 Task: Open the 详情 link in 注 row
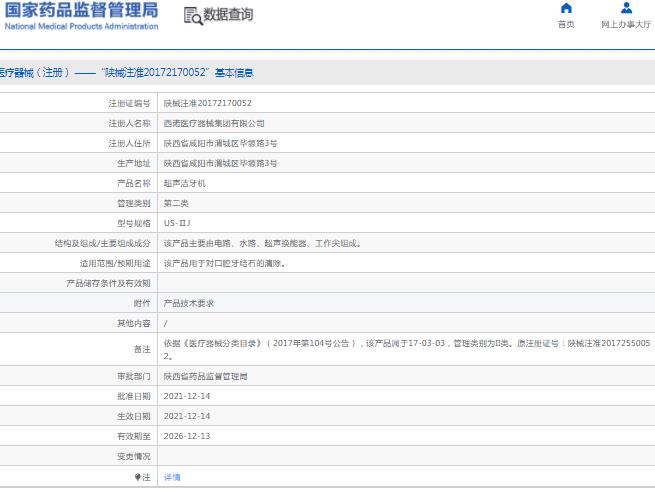(172, 477)
